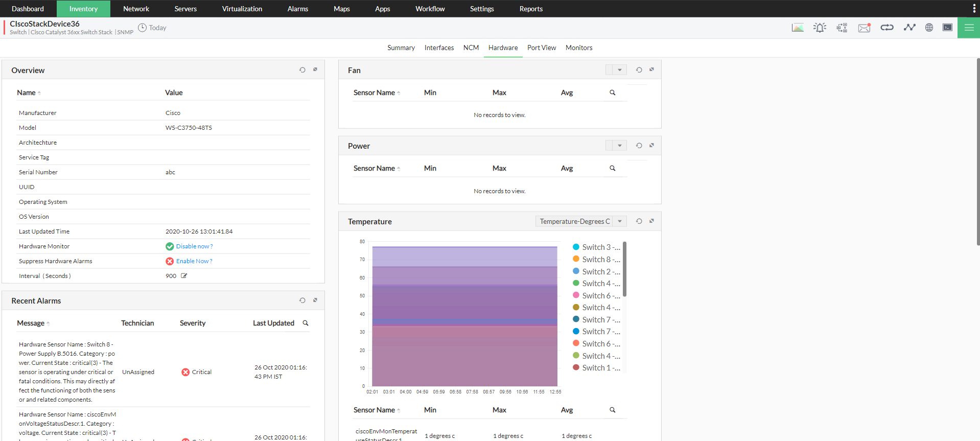Refresh the Overview panel
980x441 pixels.
[x=302, y=70]
